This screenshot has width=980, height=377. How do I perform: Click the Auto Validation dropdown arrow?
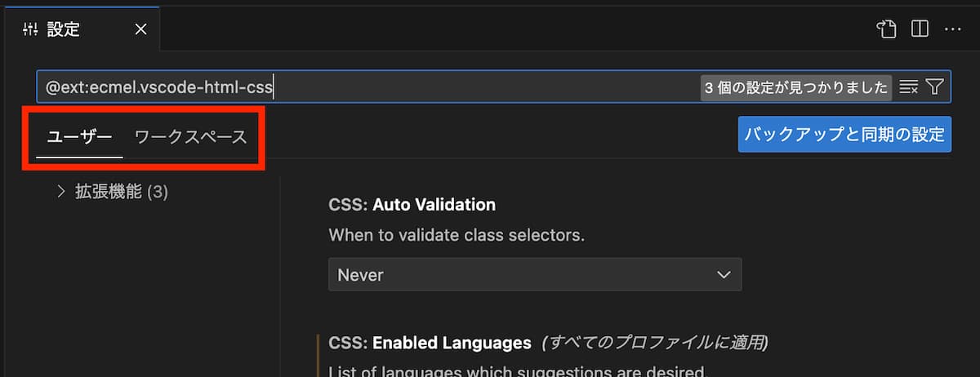(723, 275)
